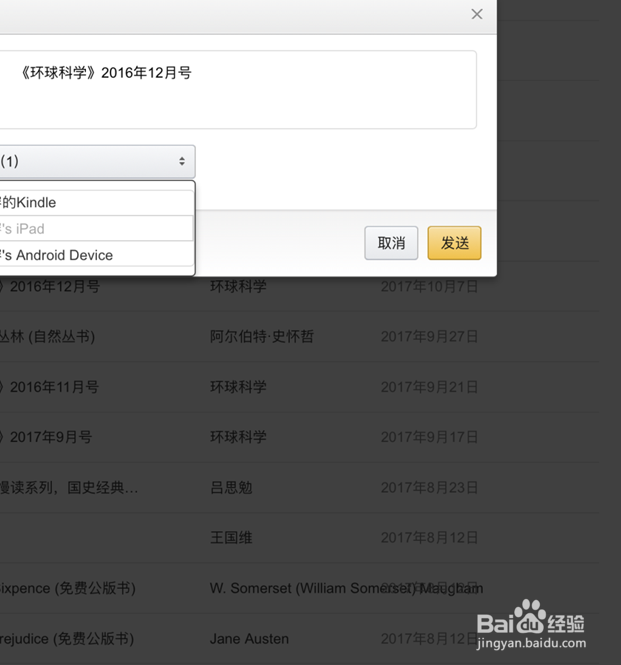Click the 2016年11月号 row title
The width and height of the screenshot is (621, 665).
[50, 387]
